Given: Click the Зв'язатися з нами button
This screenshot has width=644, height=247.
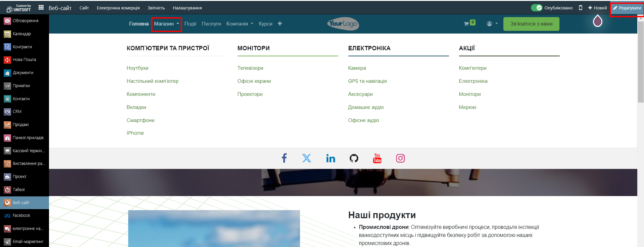Looking at the screenshot, I should click(x=531, y=24).
